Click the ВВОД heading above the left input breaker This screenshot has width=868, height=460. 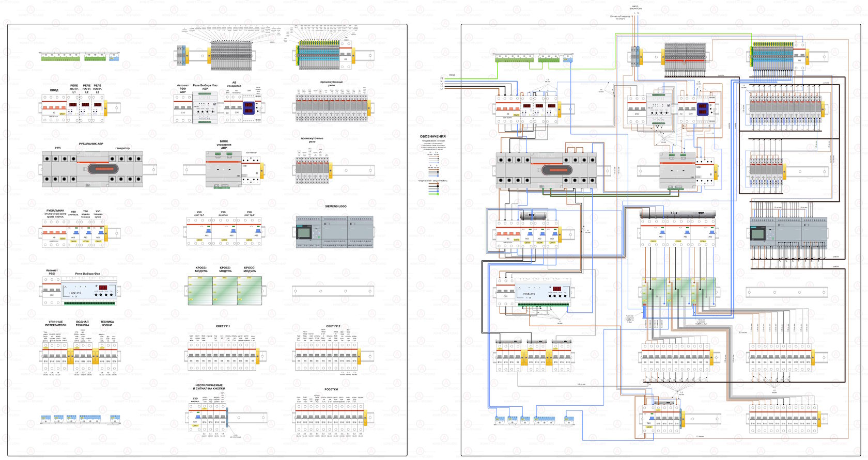pyautogui.click(x=54, y=90)
